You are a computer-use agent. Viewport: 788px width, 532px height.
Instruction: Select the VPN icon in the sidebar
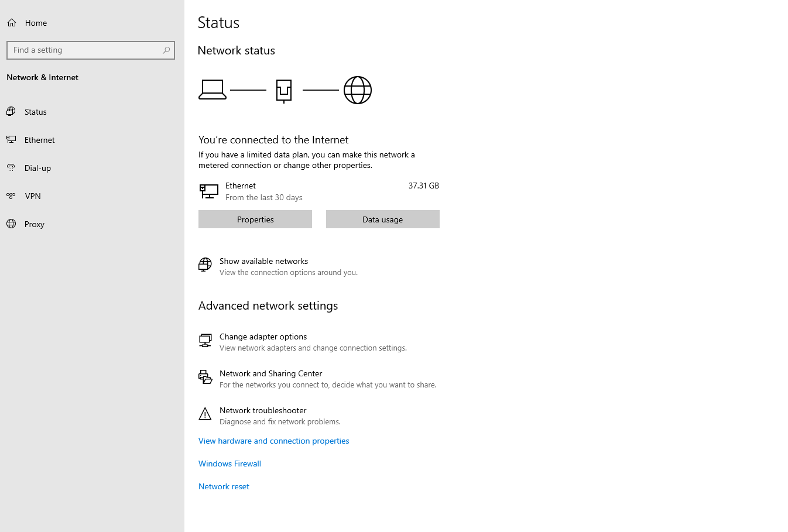[11, 195]
